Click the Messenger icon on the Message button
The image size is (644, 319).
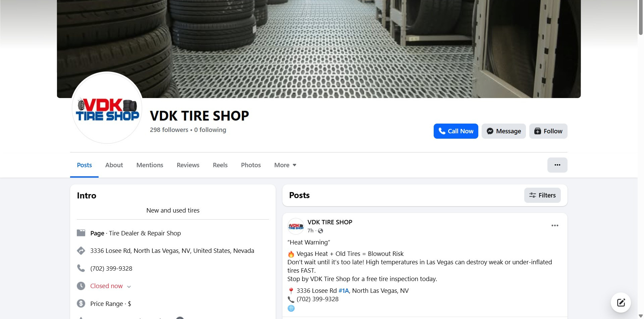pos(490,131)
